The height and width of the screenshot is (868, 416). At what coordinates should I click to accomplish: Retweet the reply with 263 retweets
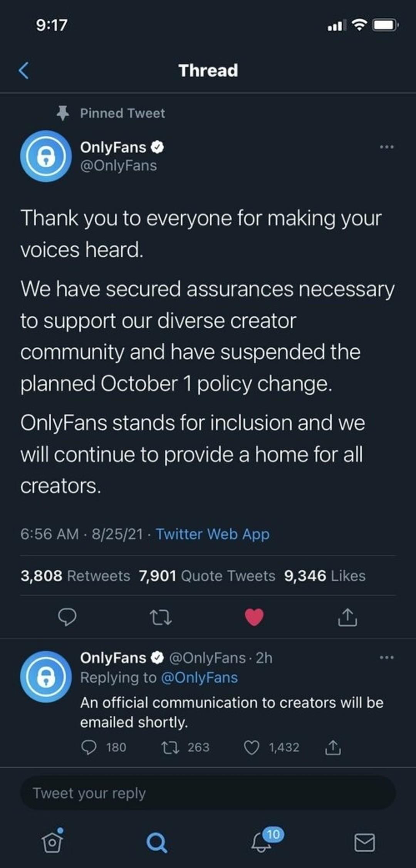click(x=170, y=748)
